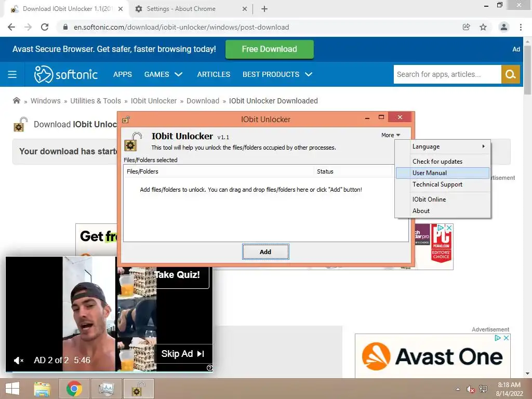
Task: Bookmark this page with the star icon
Action: [x=483, y=27]
